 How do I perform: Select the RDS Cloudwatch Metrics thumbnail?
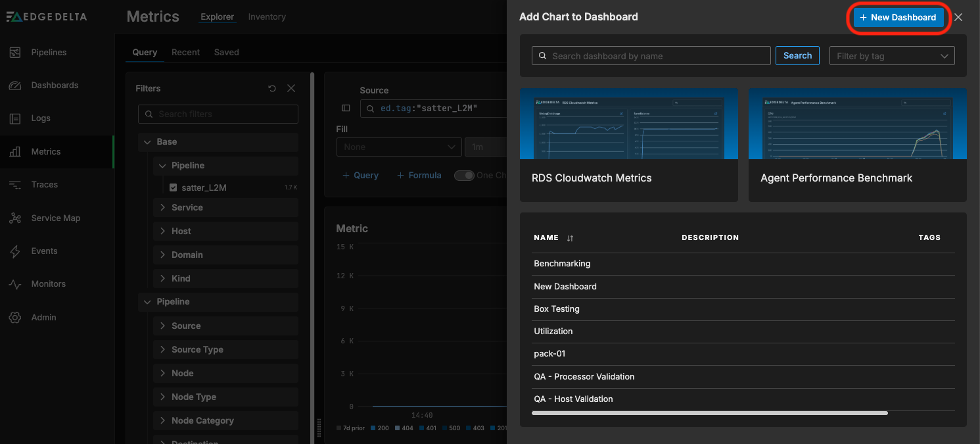point(628,124)
